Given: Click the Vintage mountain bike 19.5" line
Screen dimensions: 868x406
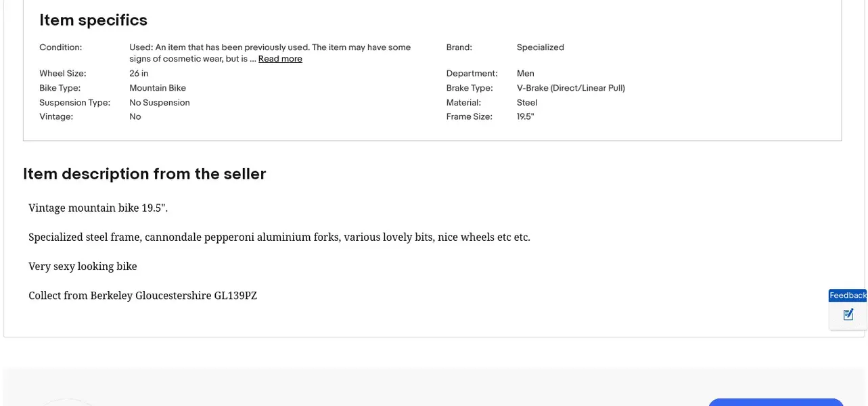Looking at the screenshot, I should tap(98, 208).
